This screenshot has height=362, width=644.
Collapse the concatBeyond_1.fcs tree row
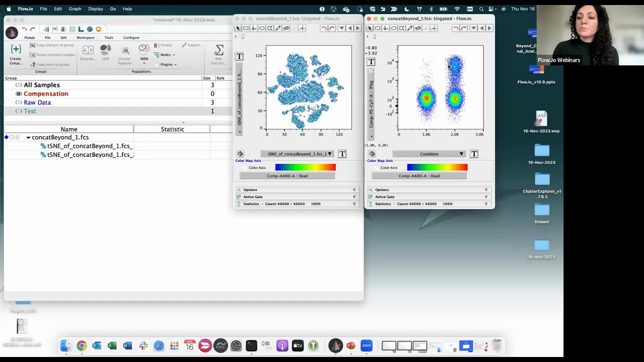point(29,137)
